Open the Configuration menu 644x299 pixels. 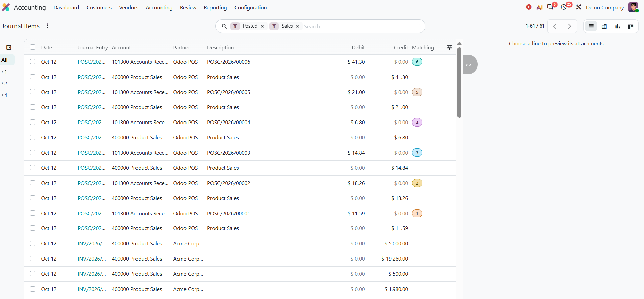[250, 7]
